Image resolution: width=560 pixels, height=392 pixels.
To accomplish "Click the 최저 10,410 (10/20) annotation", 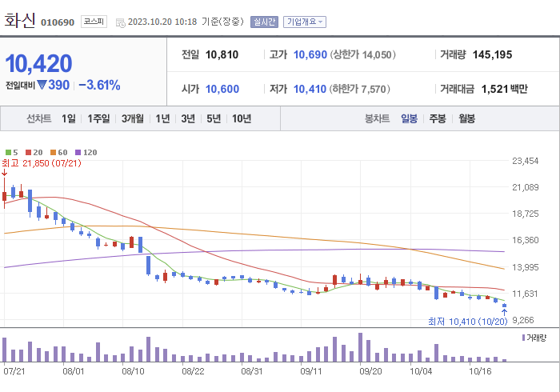I will tap(467, 322).
